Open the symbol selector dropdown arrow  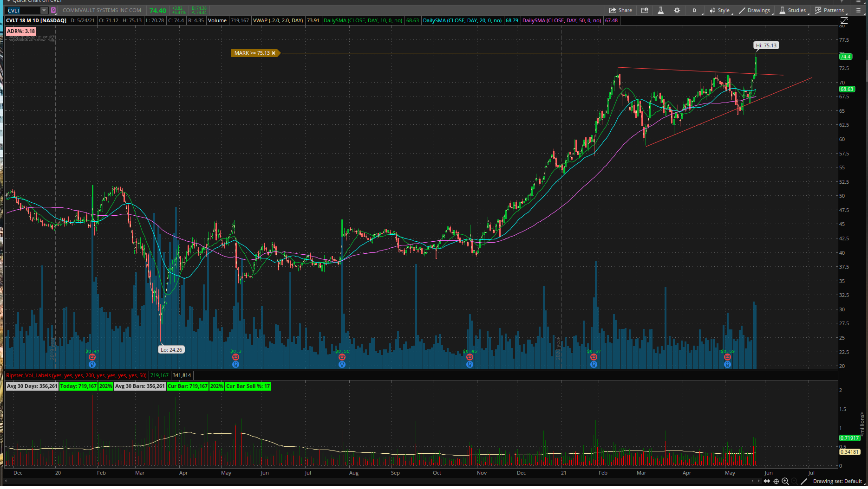tap(44, 10)
